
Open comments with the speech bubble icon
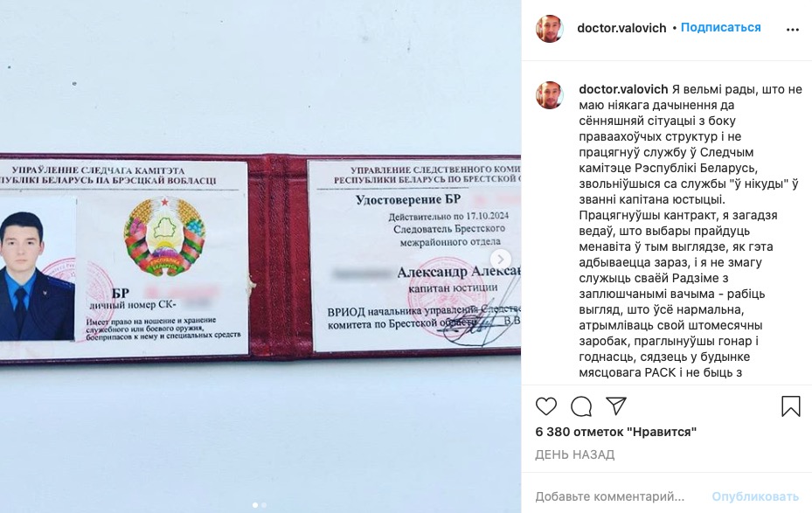tap(581, 406)
